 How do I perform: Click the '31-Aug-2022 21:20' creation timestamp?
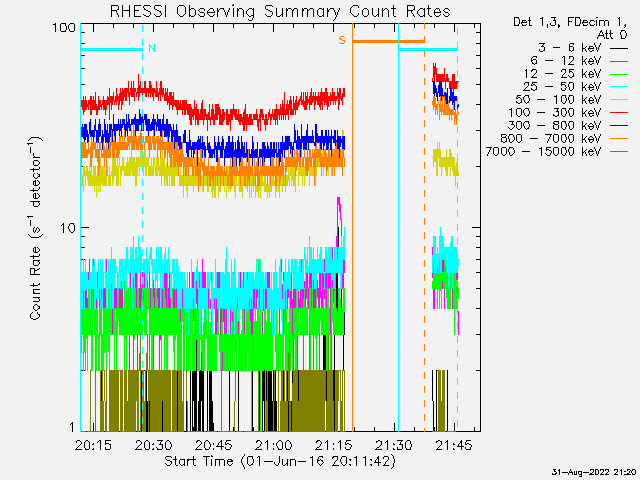click(594, 473)
